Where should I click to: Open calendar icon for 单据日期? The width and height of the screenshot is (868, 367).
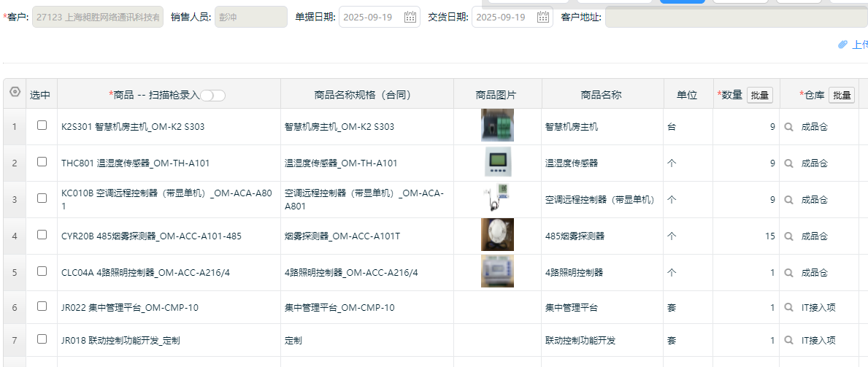tap(410, 17)
